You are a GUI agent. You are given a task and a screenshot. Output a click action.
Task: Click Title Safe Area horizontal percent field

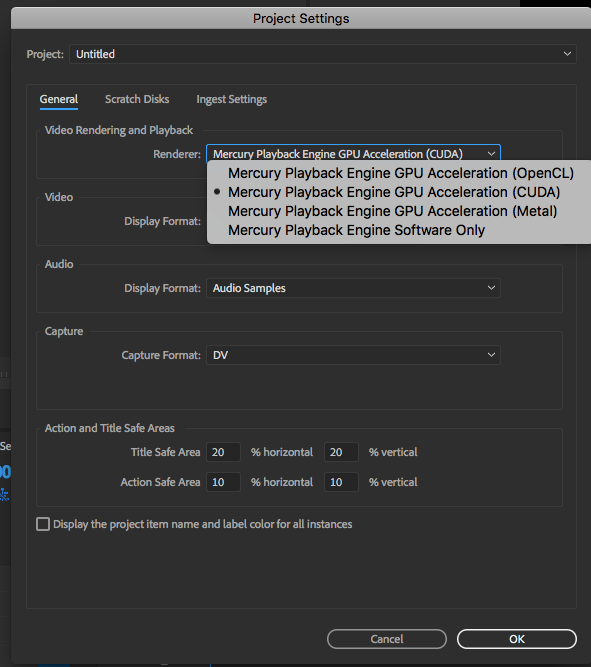click(223, 452)
